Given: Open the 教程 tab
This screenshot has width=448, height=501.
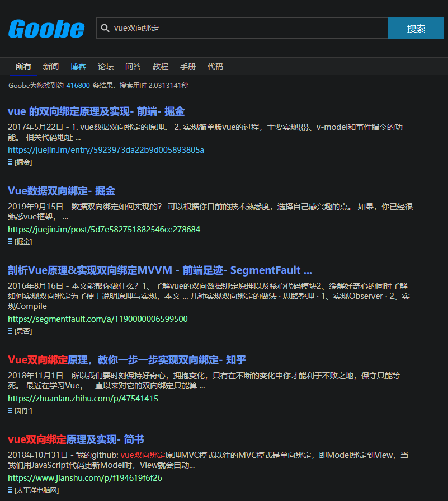Looking at the screenshot, I should [x=160, y=66].
